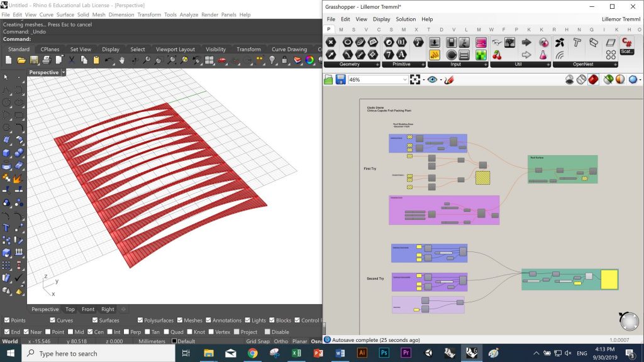Click the Print icon in Rhino's toolbar
Screen dimensions: 644x362
pos(47,60)
